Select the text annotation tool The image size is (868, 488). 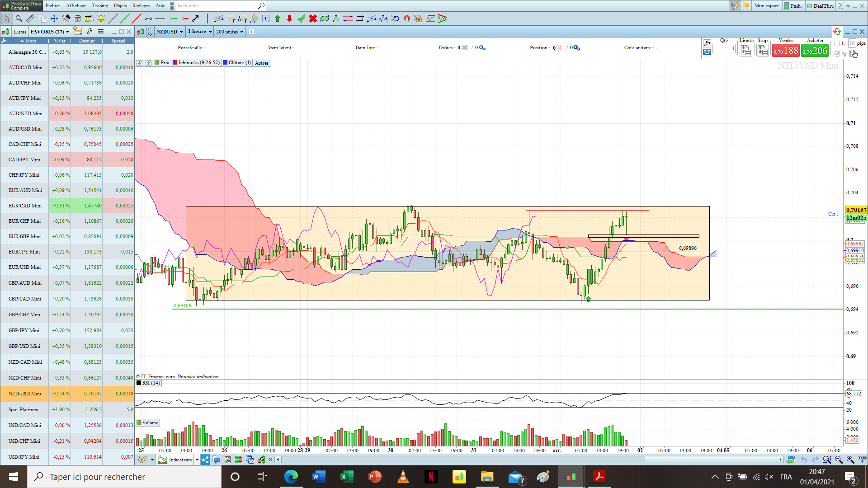[x=266, y=19]
